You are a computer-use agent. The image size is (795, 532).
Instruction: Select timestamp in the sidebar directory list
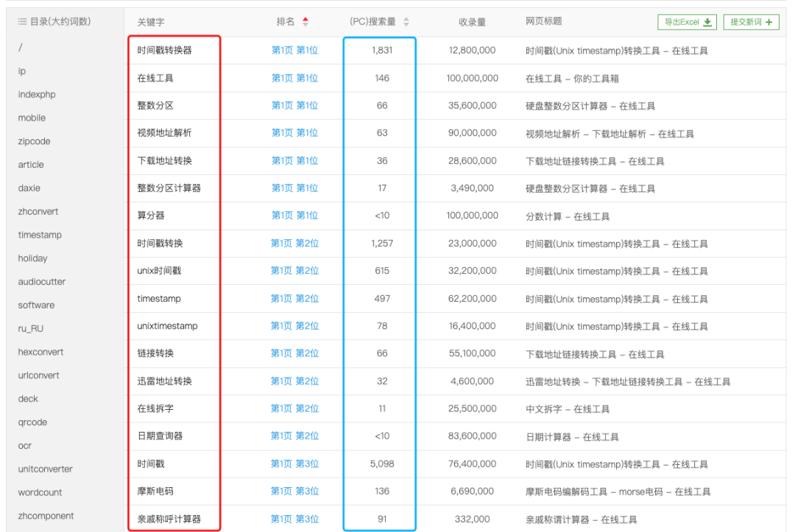tap(39, 235)
